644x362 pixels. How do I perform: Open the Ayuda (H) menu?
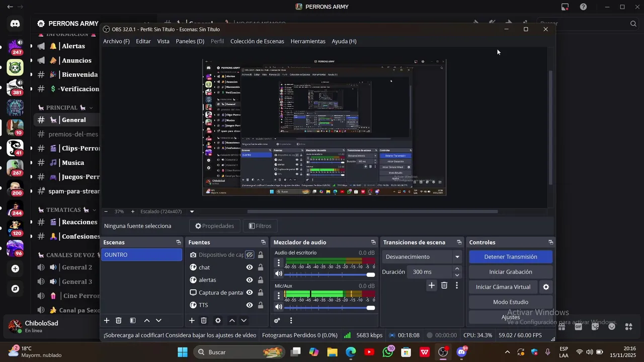click(344, 41)
